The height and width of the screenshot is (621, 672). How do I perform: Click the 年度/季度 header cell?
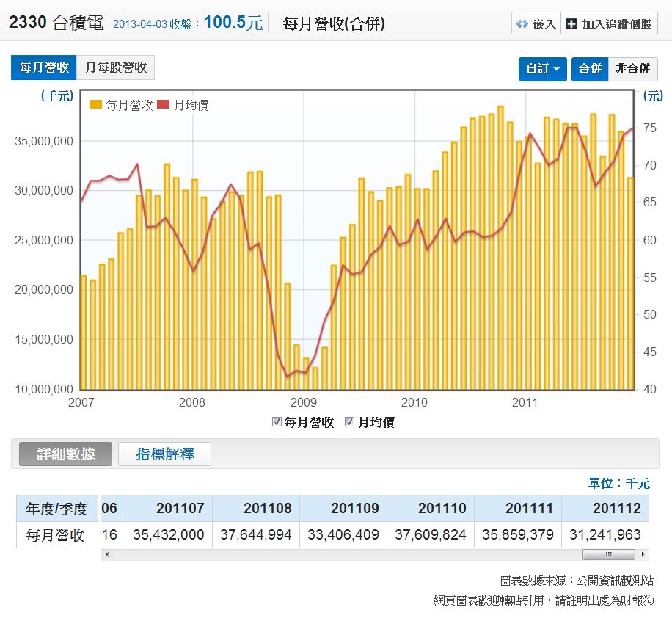click(x=57, y=508)
